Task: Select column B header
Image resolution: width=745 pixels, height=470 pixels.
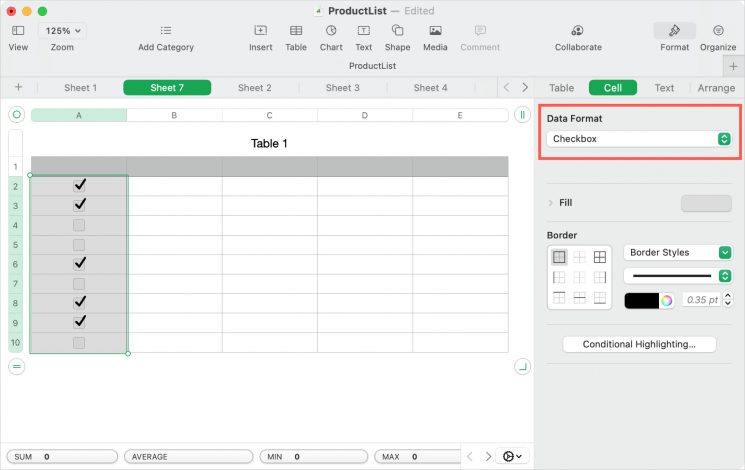Action: [x=174, y=115]
